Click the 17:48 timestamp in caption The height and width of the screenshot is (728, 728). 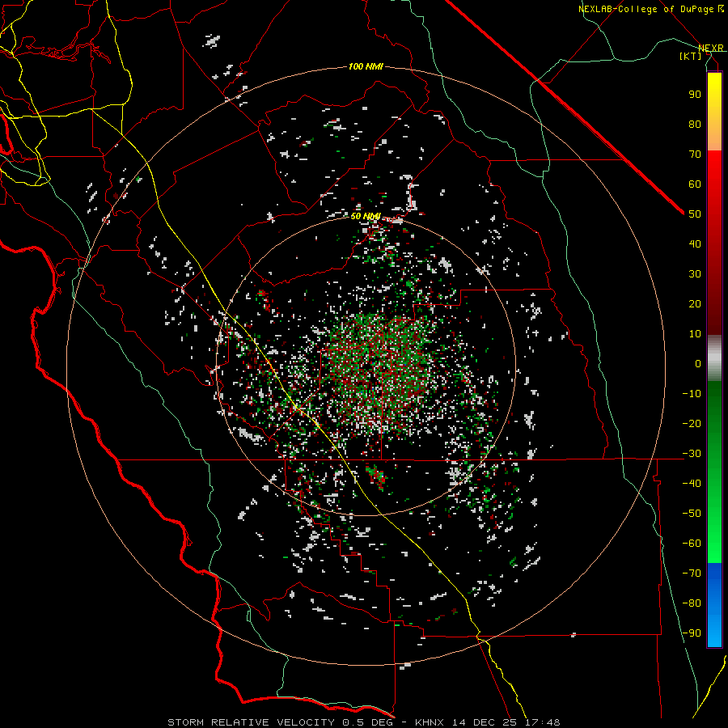(542, 722)
